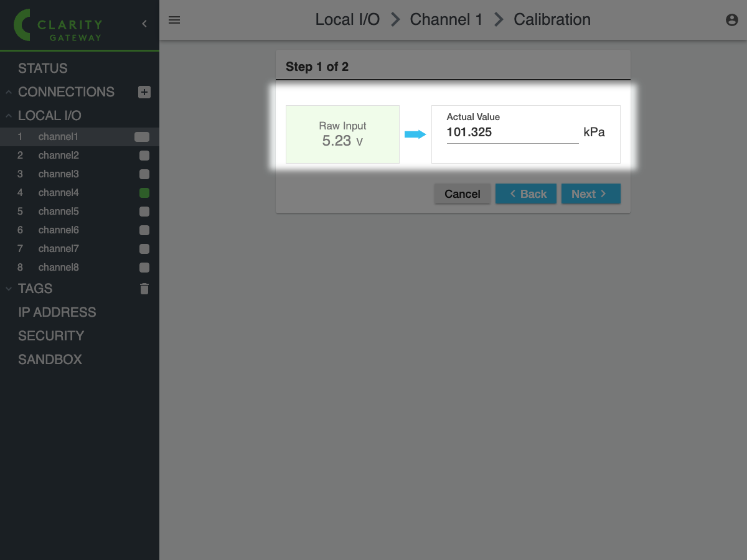Screen dimensions: 747x560
Task: Click the hamburger menu icon
Action: pos(174,20)
